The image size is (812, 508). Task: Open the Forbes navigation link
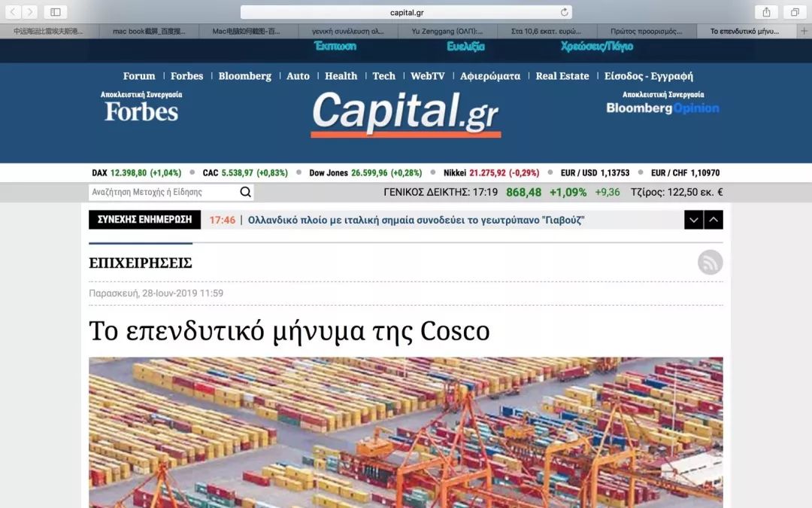click(187, 76)
